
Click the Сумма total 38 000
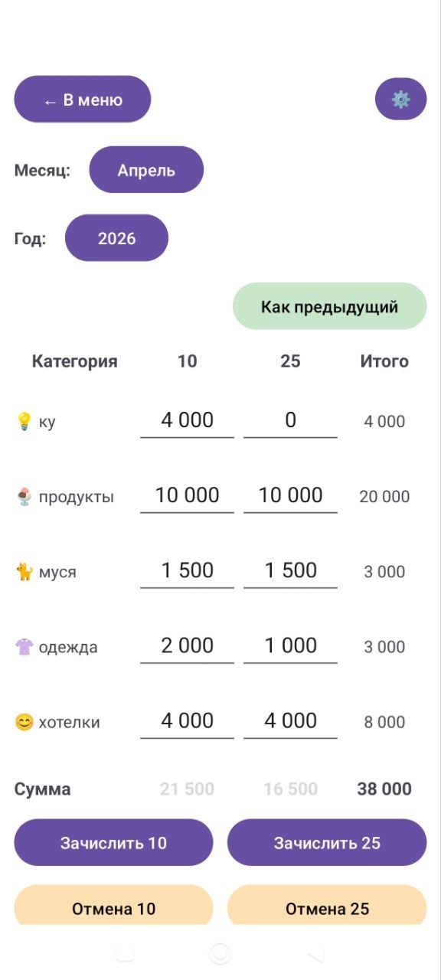pyautogui.click(x=384, y=788)
